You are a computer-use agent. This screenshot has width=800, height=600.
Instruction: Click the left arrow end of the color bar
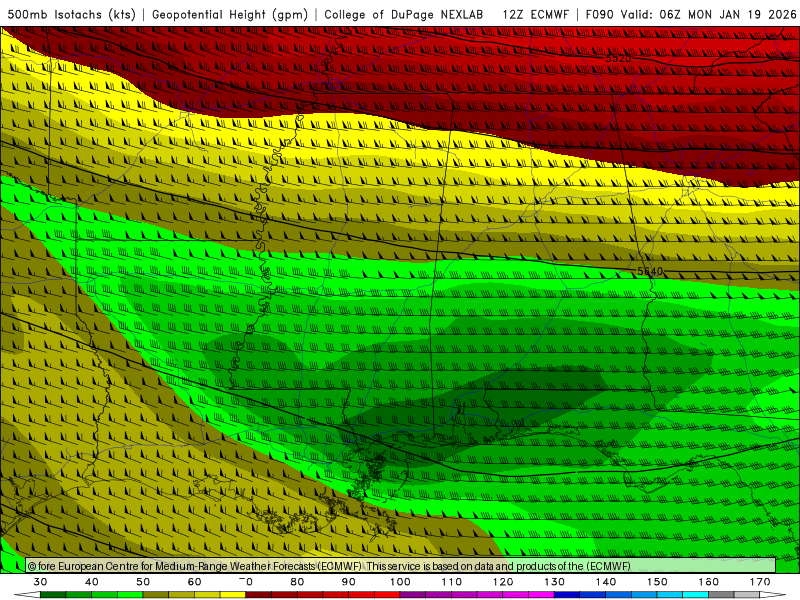(x=27, y=595)
